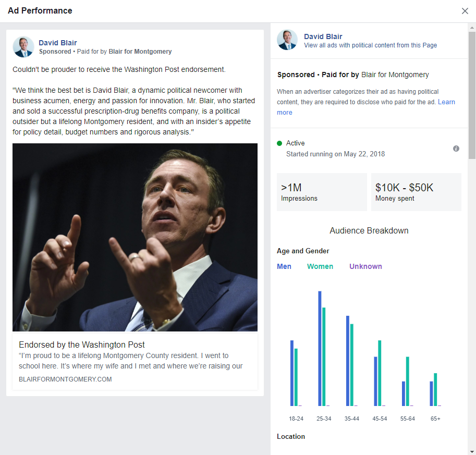This screenshot has height=455, width=476.
Task: Click the info icon beside Active status
Action: 456,149
